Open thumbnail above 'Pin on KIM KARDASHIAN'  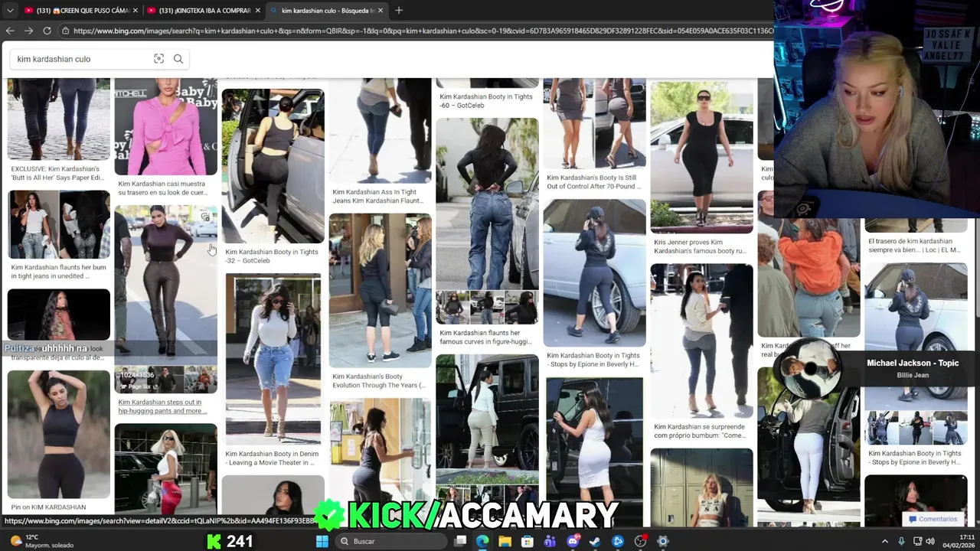pos(58,434)
